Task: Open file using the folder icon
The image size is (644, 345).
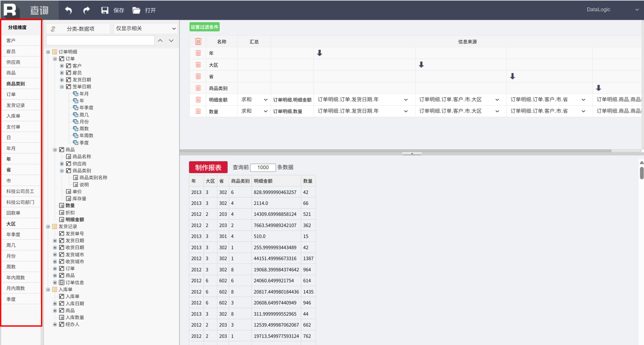Action: point(137,10)
